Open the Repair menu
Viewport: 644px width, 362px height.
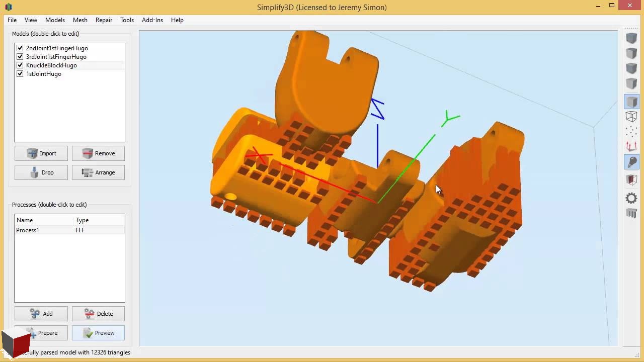(104, 20)
